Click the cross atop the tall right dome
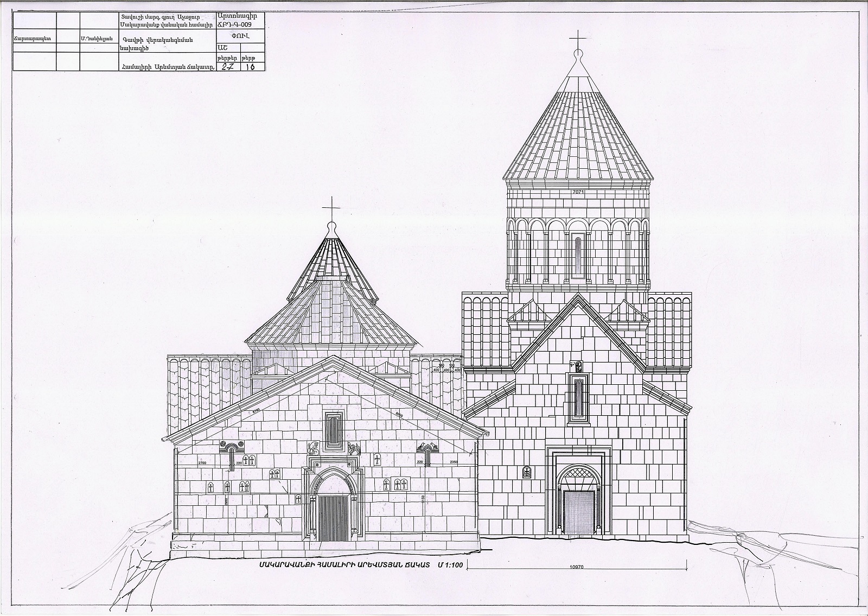This screenshot has height=616, width=868. point(577,40)
